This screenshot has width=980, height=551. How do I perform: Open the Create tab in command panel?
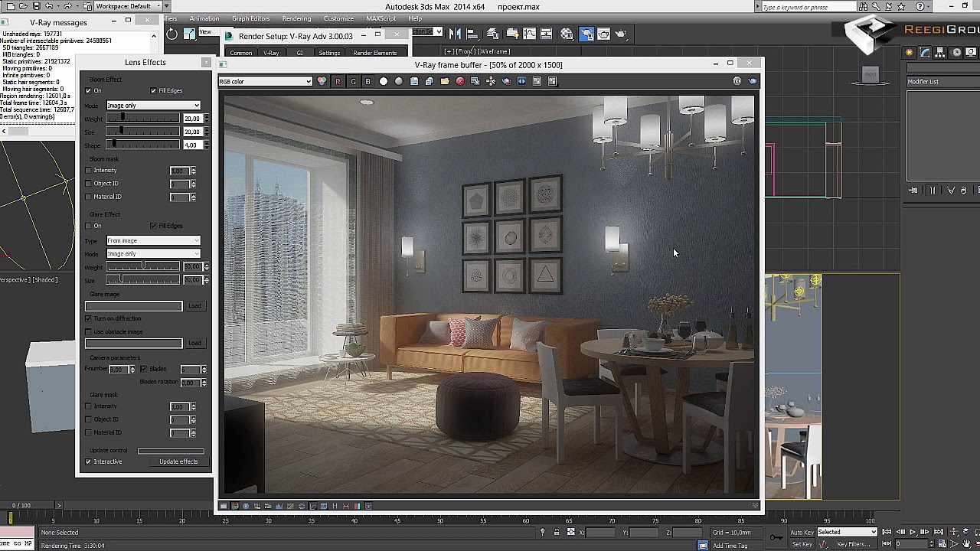910,53
